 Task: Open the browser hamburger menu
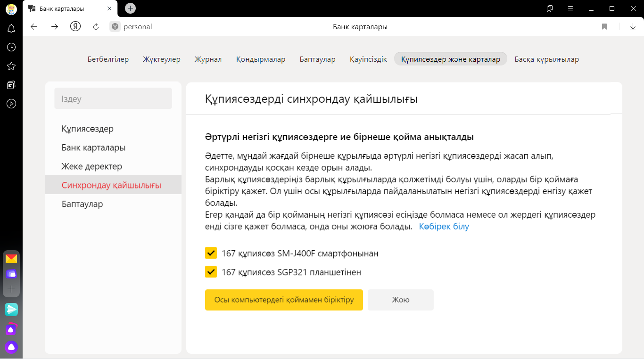[x=570, y=8]
